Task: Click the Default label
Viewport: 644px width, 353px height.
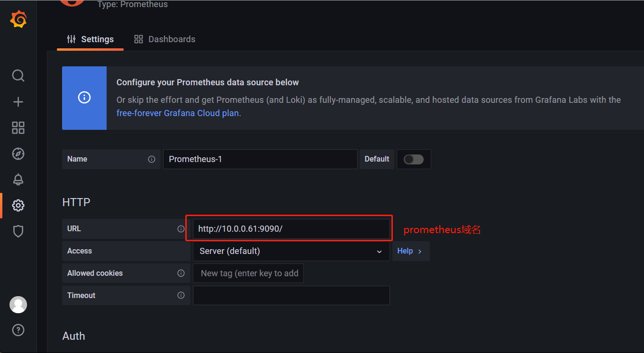Action: click(377, 159)
